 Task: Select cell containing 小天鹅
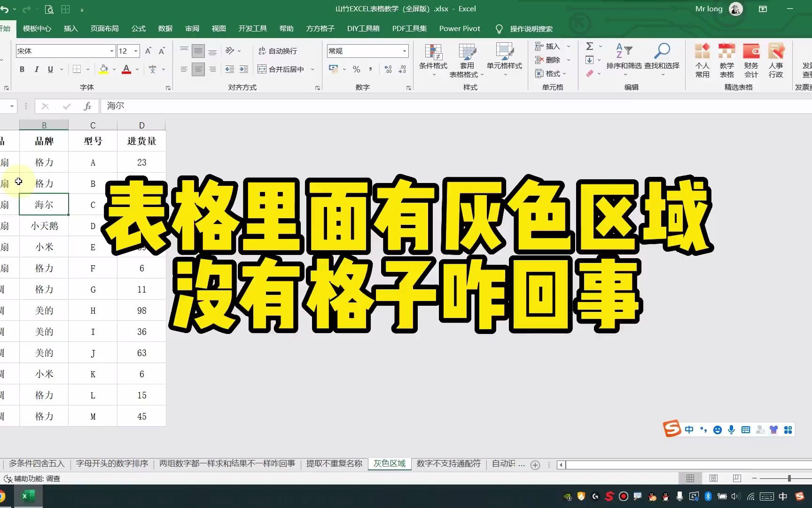coord(44,226)
